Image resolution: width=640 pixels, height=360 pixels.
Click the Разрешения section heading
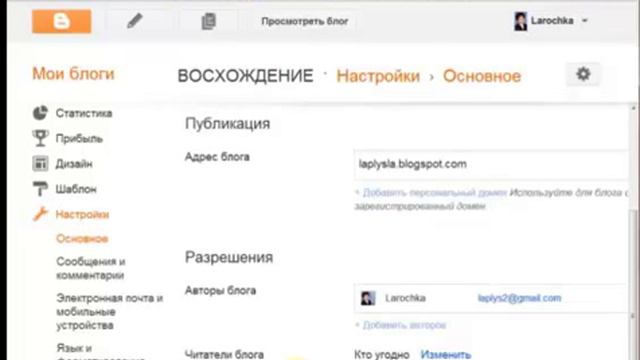click(229, 257)
